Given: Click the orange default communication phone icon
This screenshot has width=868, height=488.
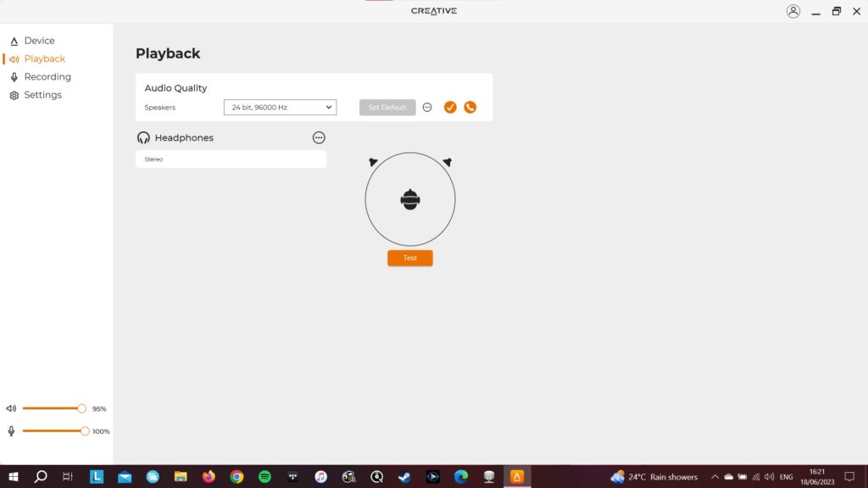Looking at the screenshot, I should (x=470, y=108).
